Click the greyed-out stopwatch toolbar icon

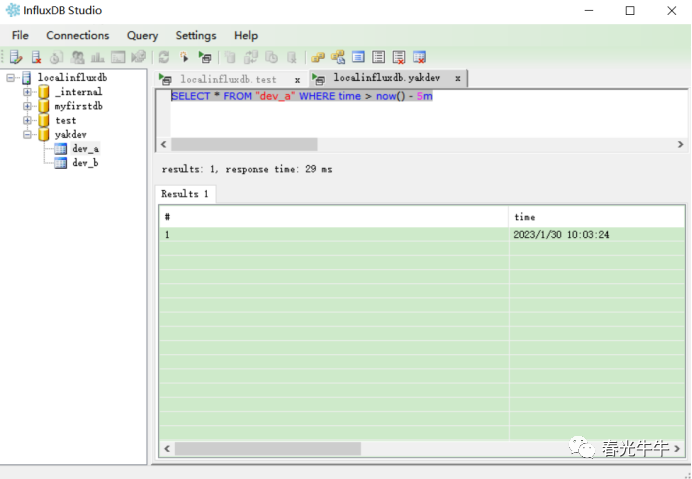coord(56,57)
